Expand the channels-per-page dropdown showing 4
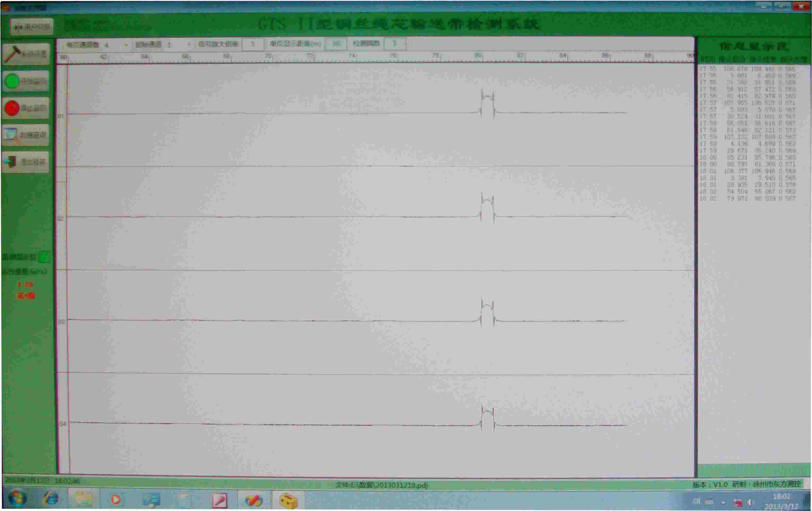 coord(126,45)
